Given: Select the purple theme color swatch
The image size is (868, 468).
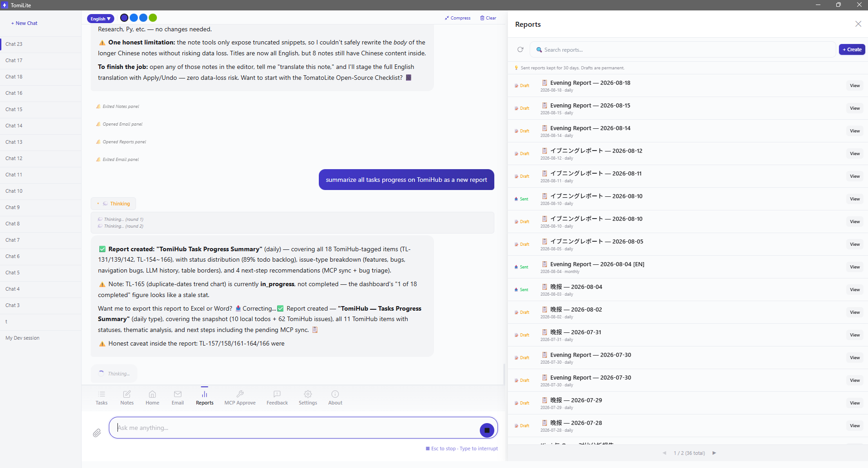Looking at the screenshot, I should pyautogui.click(x=124, y=18).
